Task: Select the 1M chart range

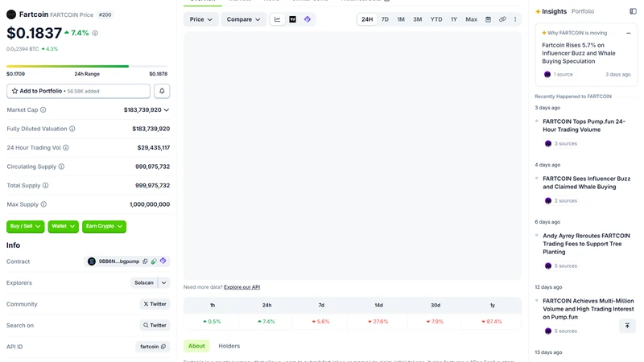Action: 401,19
